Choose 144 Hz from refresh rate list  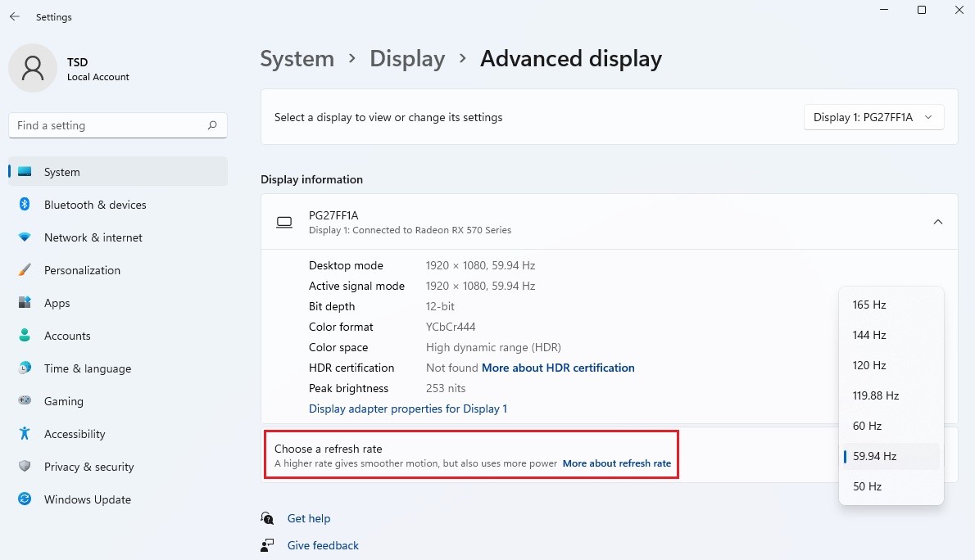[869, 335]
